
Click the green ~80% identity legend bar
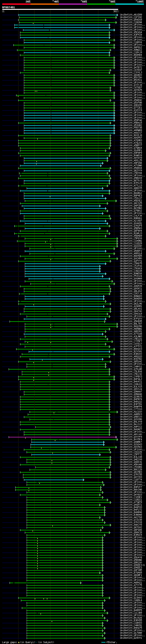[x=101, y=4]
